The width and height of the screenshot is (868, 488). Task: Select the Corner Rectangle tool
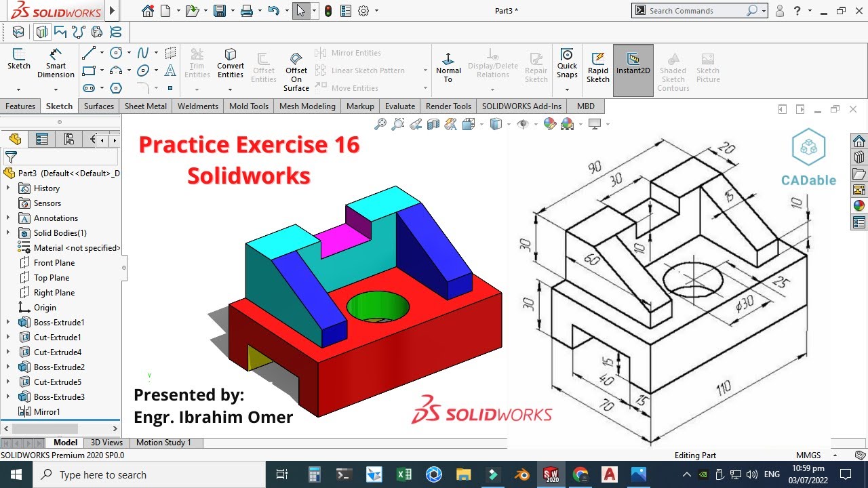pyautogui.click(x=89, y=70)
